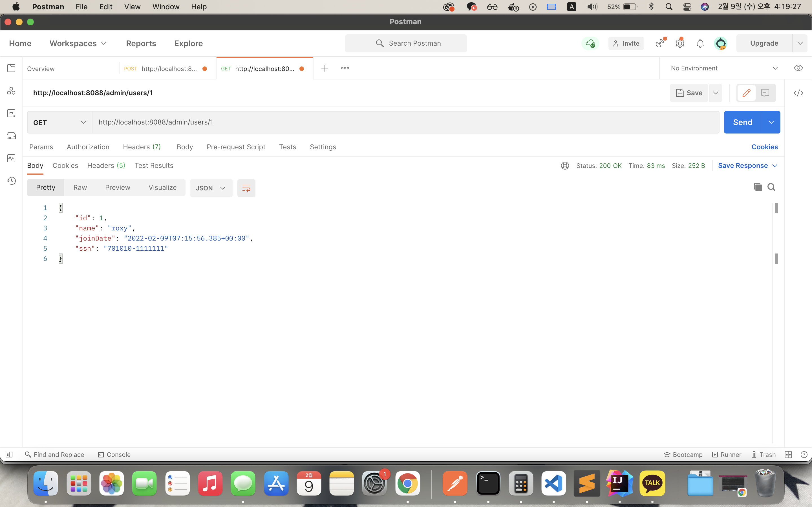
Task: Open the JSON format dropdown
Action: pyautogui.click(x=211, y=188)
